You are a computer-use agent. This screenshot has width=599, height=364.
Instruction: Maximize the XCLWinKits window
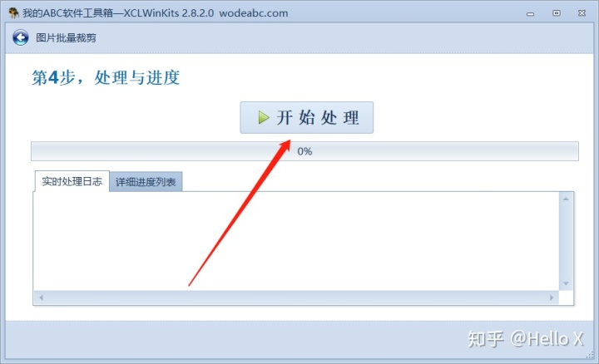click(x=557, y=13)
